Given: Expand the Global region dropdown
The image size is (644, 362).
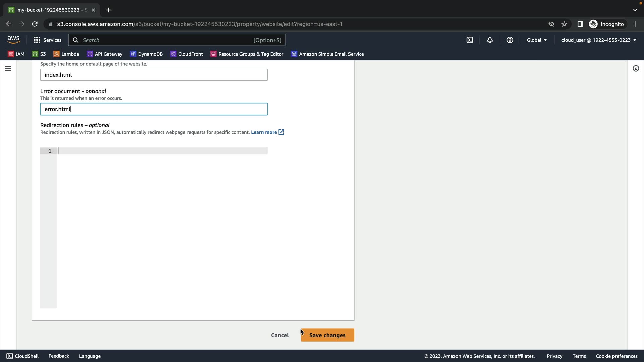Looking at the screenshot, I should [537, 40].
